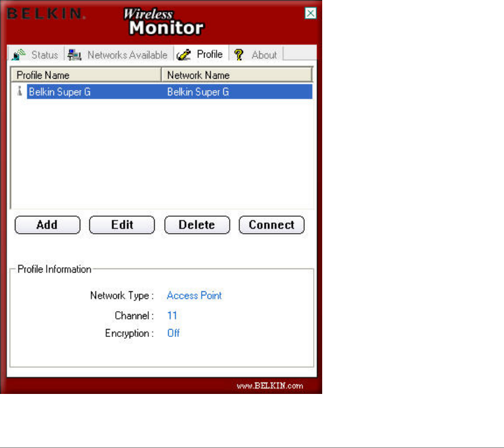This screenshot has width=504, height=448.
Task: Click the Encryption label
Action: pos(129,333)
